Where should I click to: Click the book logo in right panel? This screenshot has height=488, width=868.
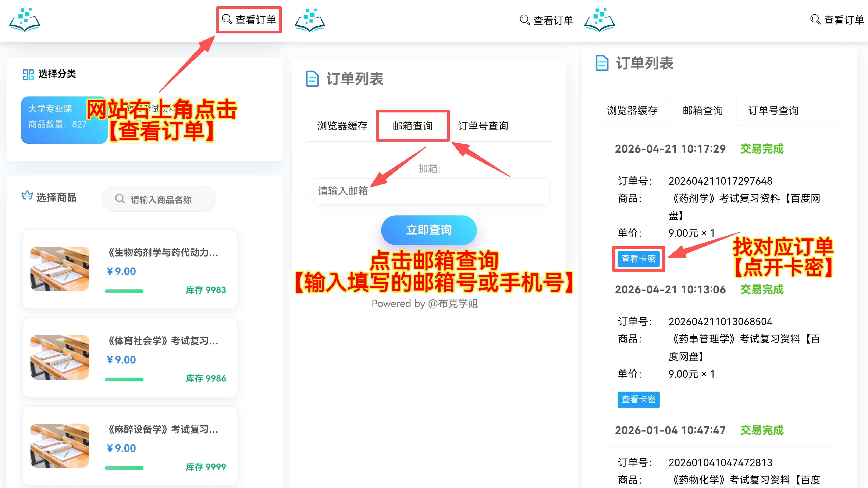pos(600,20)
